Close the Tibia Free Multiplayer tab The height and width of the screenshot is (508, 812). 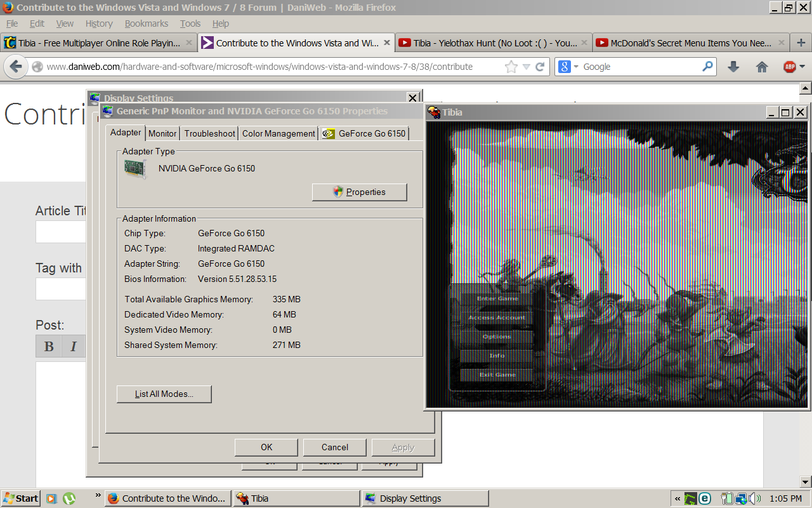[189, 43]
